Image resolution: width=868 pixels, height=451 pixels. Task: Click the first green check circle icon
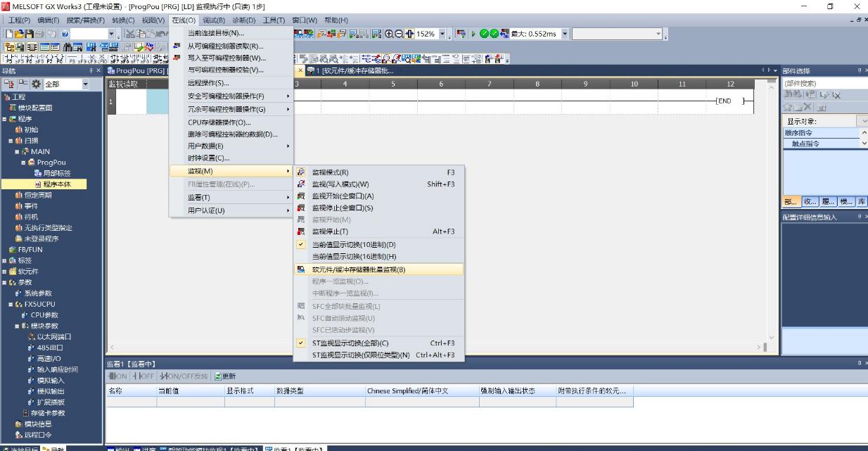point(484,34)
